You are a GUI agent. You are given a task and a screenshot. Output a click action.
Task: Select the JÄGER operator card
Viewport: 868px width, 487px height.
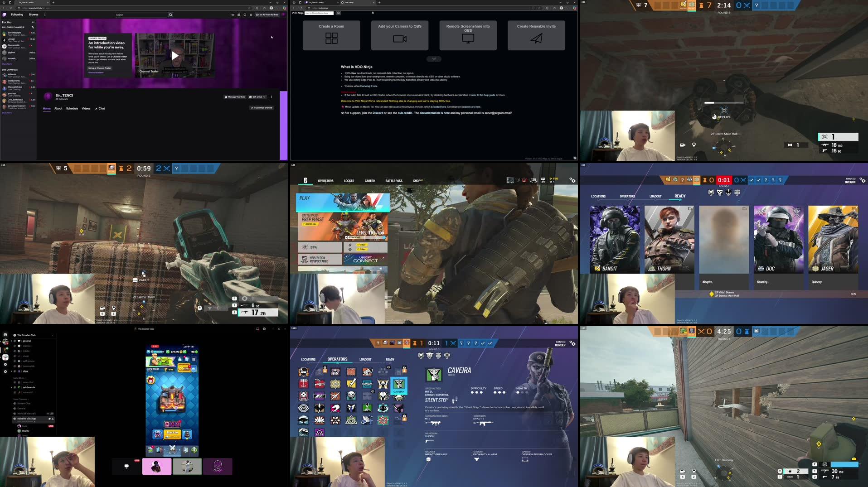pyautogui.click(x=833, y=239)
